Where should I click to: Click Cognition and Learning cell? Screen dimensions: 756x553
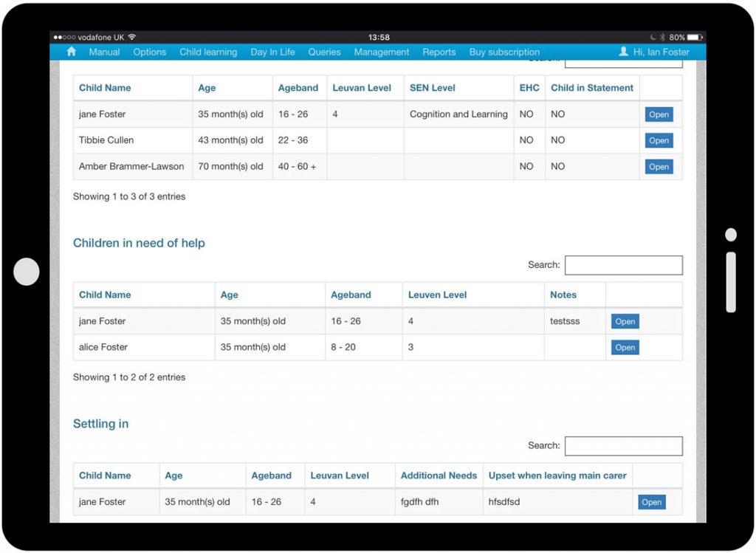[x=458, y=114]
